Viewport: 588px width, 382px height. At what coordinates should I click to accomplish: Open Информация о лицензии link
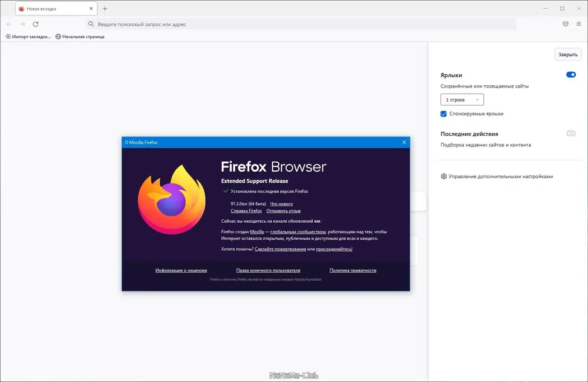[x=181, y=270]
